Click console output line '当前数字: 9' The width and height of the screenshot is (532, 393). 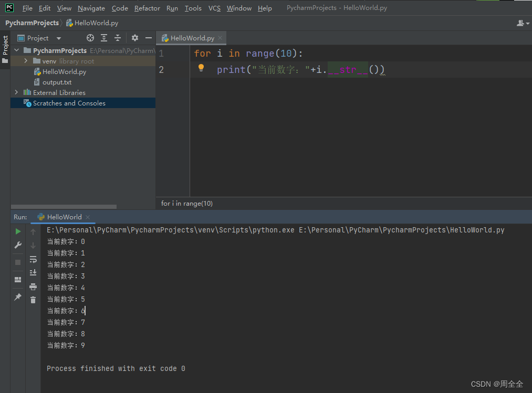click(x=66, y=346)
